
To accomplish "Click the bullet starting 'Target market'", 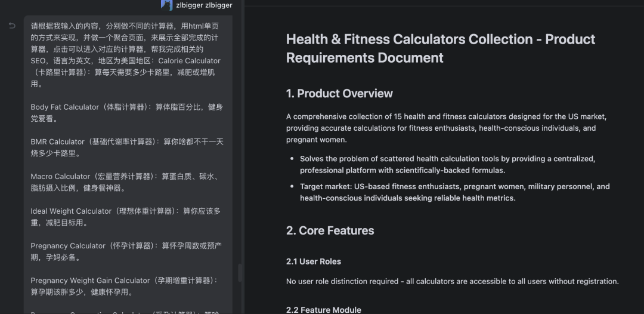I will click(454, 192).
